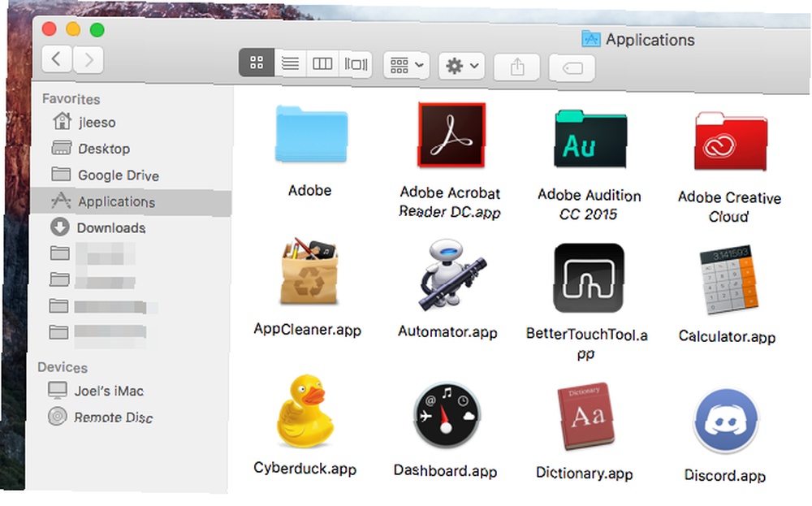
Task: Click the 'Cyberduck.app' name label
Action: tap(305, 468)
